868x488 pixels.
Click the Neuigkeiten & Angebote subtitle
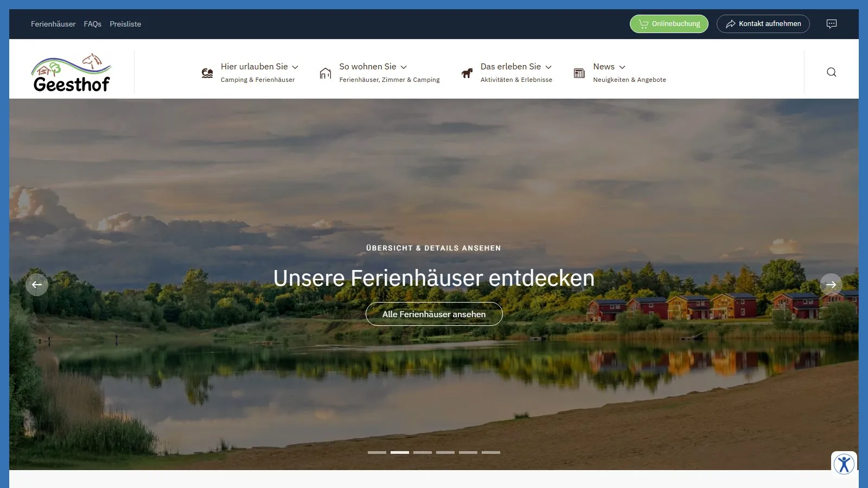point(629,80)
